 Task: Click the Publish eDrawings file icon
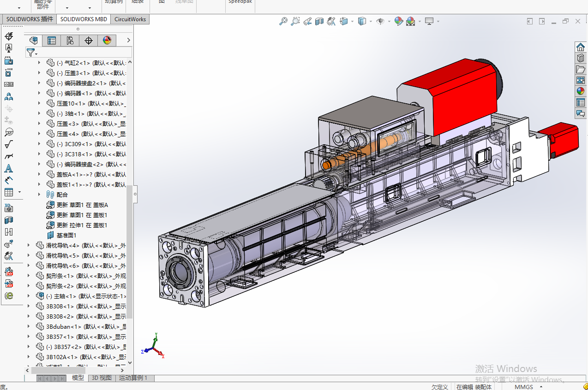[x=9, y=295]
